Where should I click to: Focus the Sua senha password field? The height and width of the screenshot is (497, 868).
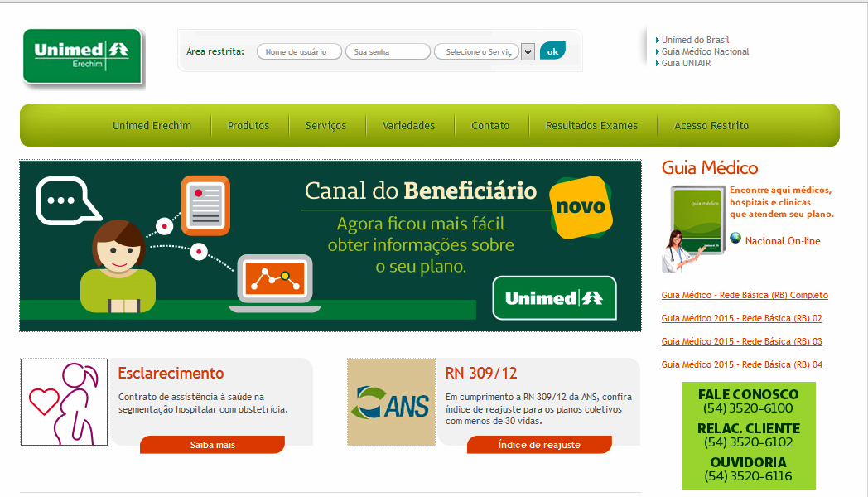pyautogui.click(x=388, y=52)
